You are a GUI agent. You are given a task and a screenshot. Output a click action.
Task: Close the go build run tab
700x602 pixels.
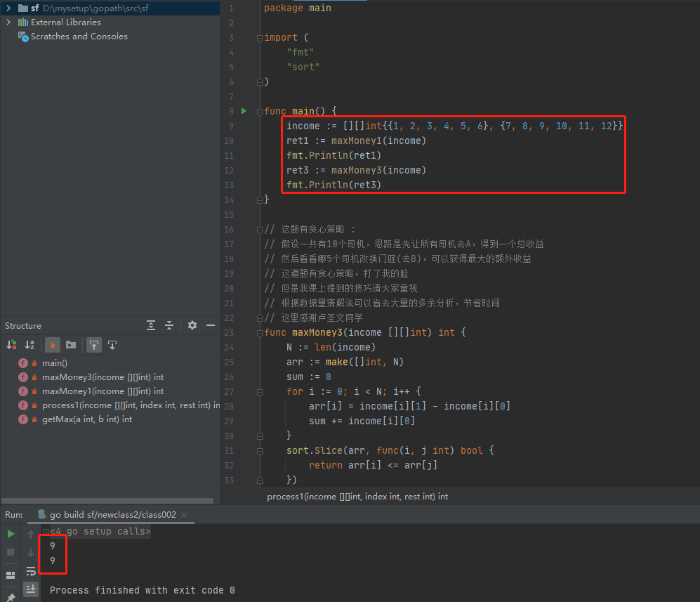tap(184, 515)
